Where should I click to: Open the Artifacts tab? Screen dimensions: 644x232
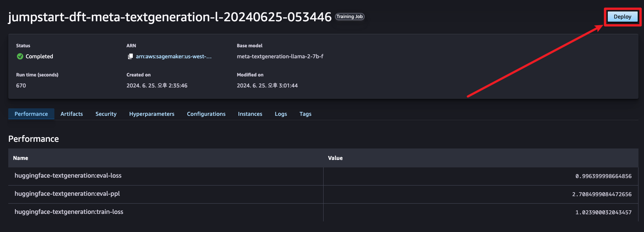pyautogui.click(x=72, y=114)
